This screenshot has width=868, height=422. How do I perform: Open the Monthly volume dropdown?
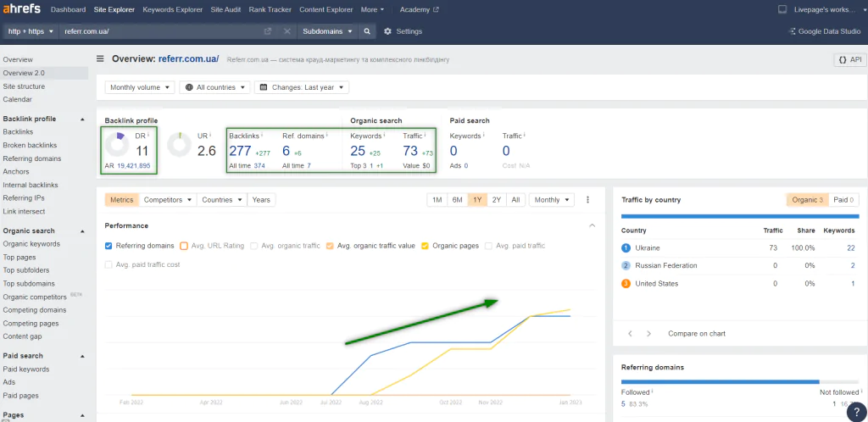pos(140,87)
